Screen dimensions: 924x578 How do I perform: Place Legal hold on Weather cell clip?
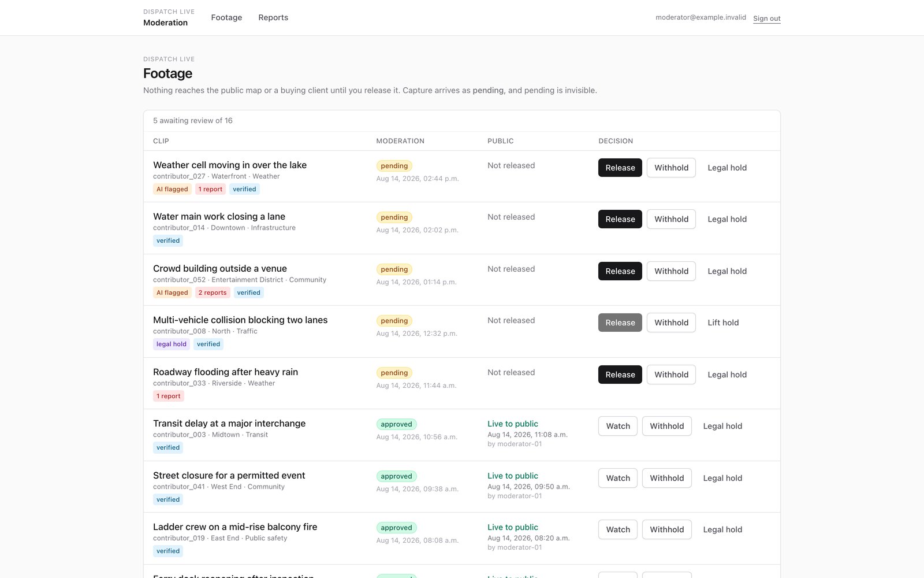(727, 168)
